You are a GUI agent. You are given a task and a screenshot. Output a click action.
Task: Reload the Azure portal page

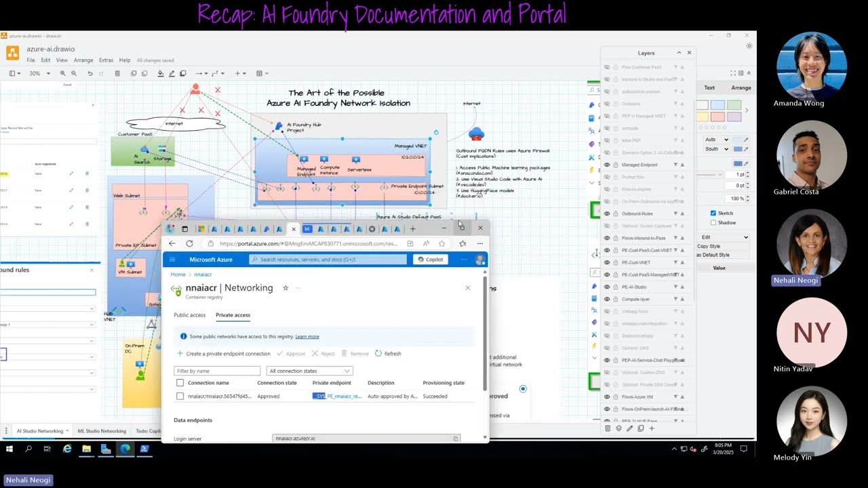tap(189, 243)
